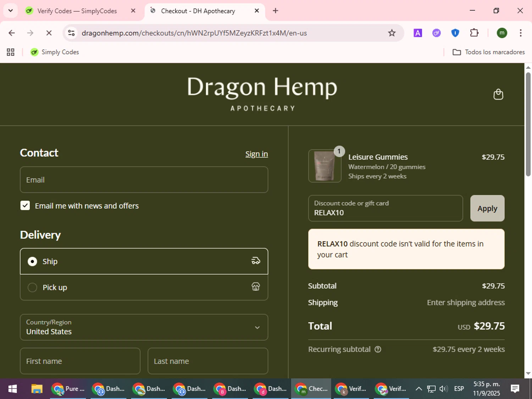Open network settings tray icon
Screen dimensions: 532x399
431,389
